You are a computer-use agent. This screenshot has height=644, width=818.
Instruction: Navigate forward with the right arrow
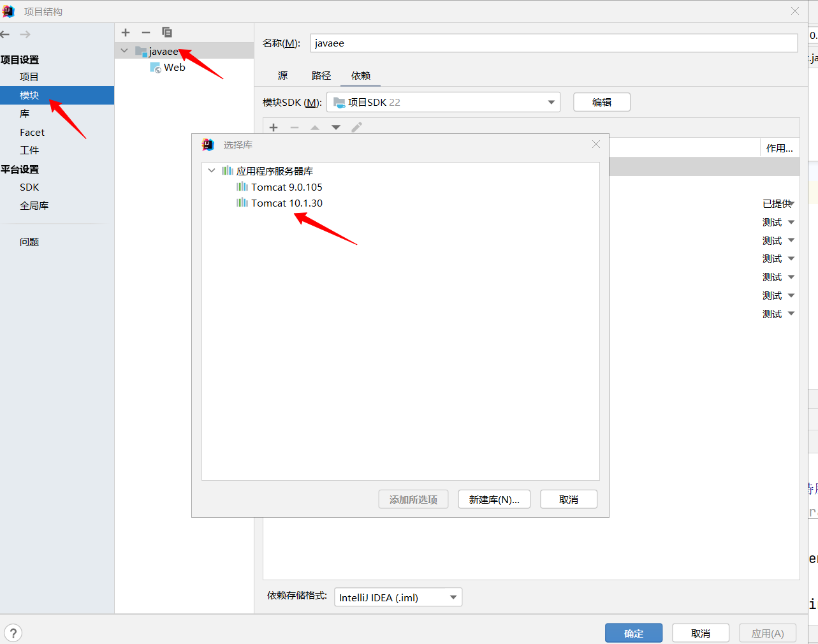pyautogui.click(x=25, y=34)
